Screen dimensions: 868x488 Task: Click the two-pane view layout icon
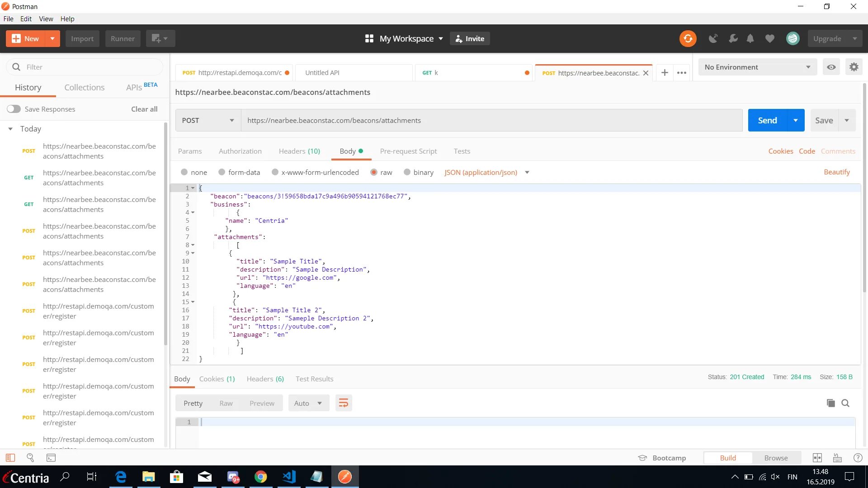tap(817, 458)
